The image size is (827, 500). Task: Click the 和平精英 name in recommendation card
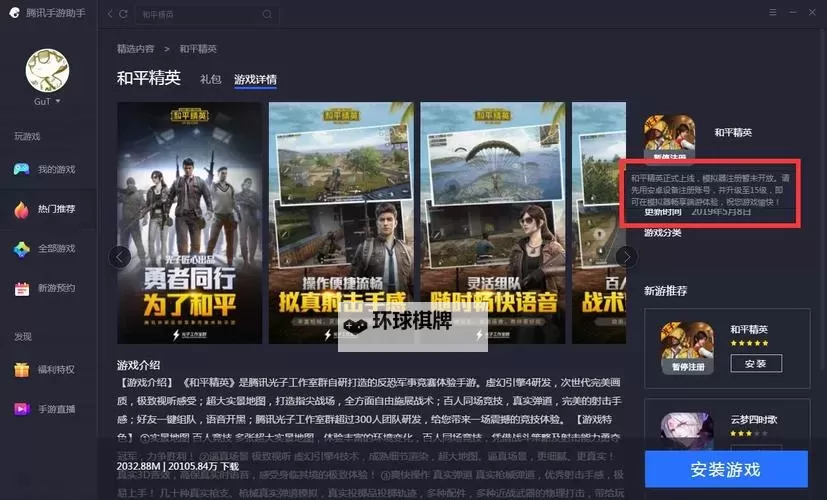(x=749, y=330)
